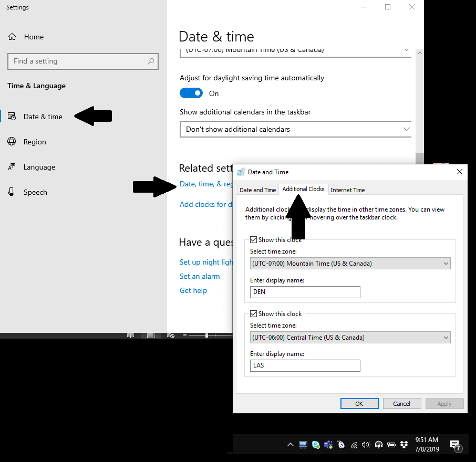Click Date and Time dialog title icon
Screen dimensions: 476x462
click(x=241, y=172)
